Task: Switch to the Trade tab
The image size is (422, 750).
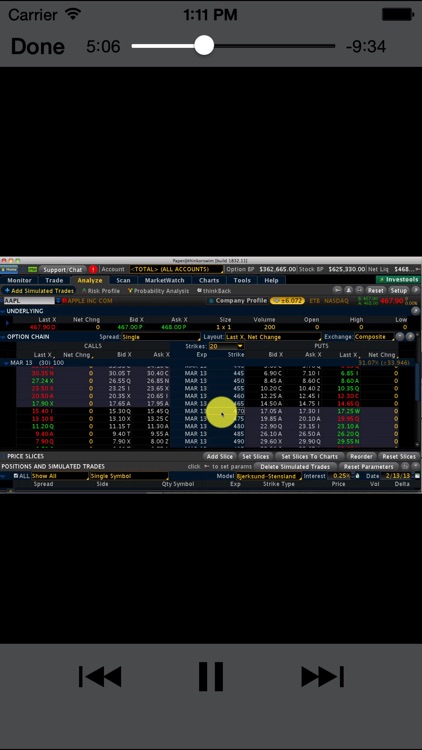Action: [x=54, y=280]
